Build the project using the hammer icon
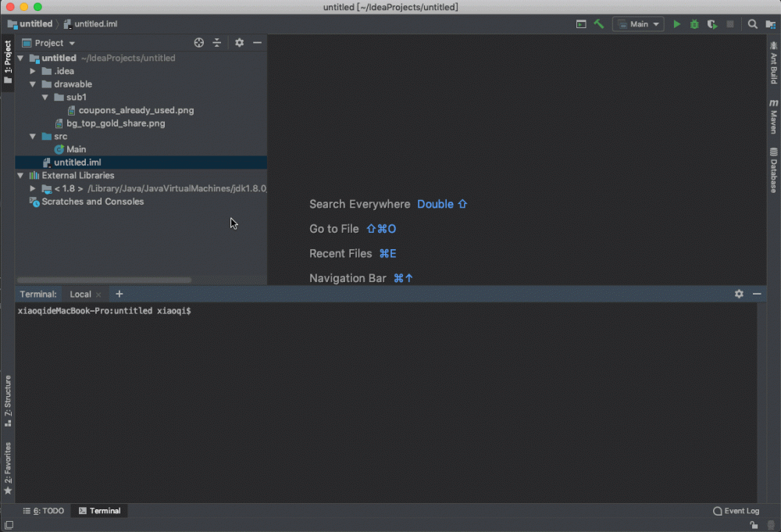 coord(599,24)
